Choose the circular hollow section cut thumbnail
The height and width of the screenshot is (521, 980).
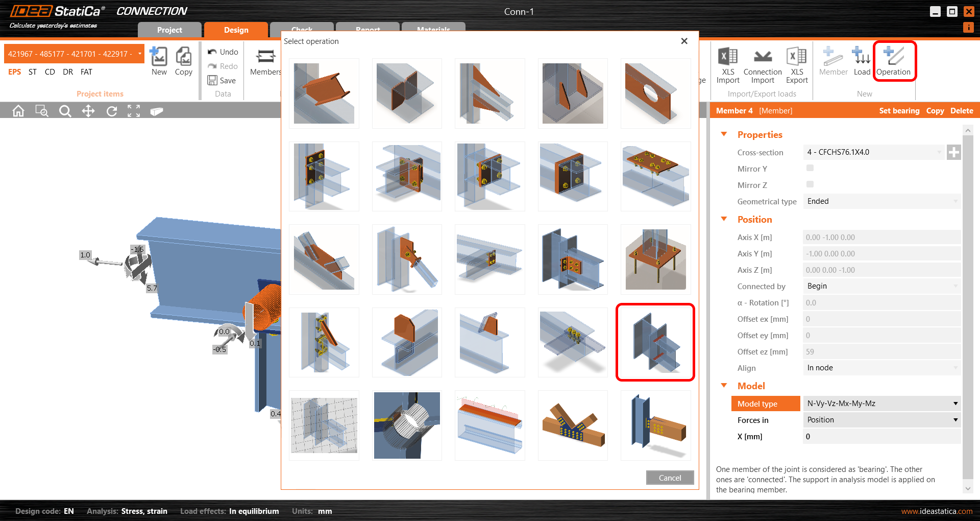pyautogui.click(x=407, y=425)
